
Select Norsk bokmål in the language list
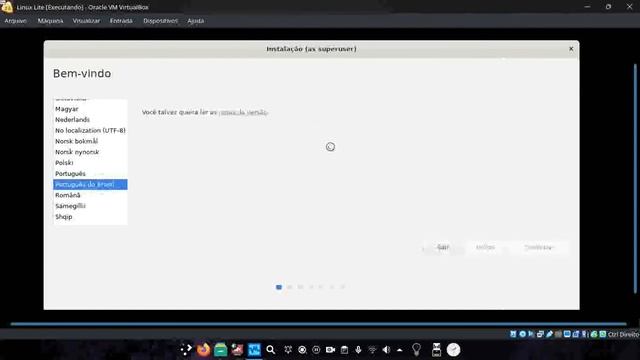[x=90, y=141]
